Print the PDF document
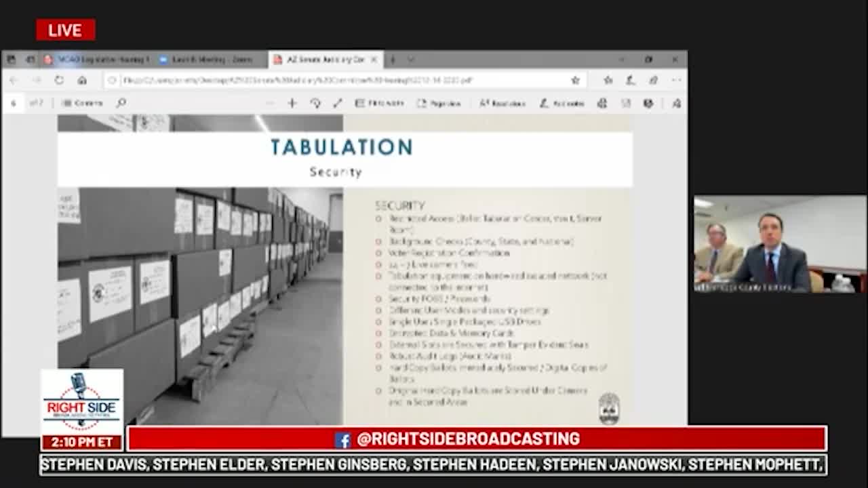Image resolution: width=868 pixels, height=488 pixels. [x=602, y=103]
